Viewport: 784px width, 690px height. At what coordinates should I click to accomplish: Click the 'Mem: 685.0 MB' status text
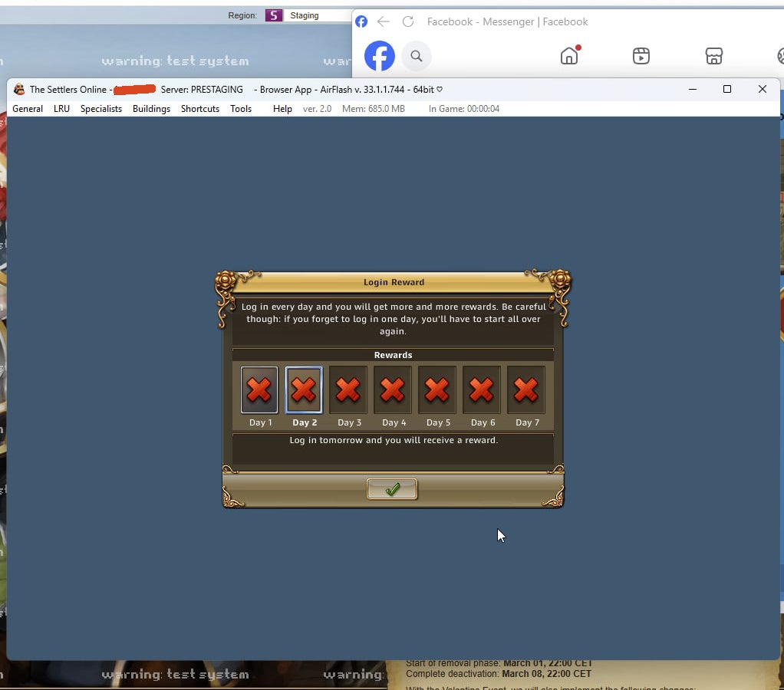click(x=374, y=108)
